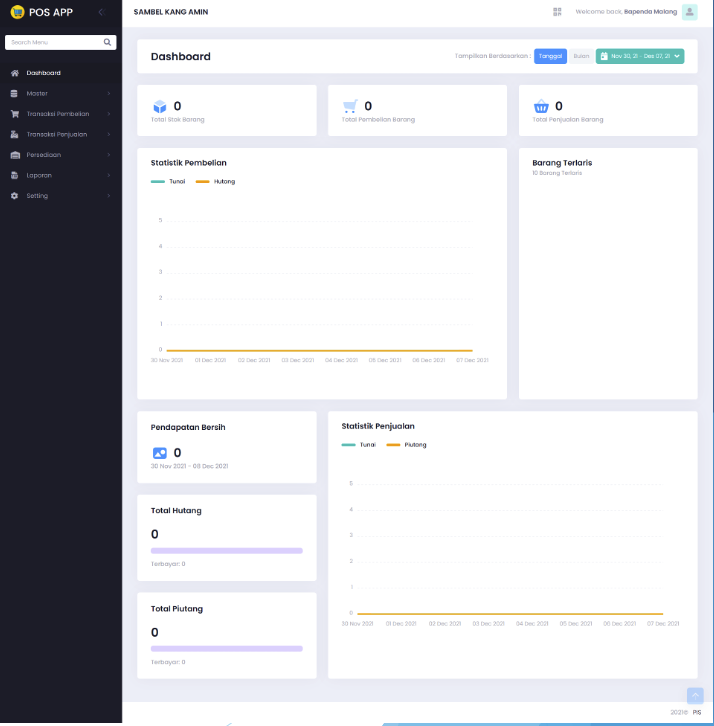Click the Total Pembelian Barang cart icon
714x726 pixels.
coord(350,107)
